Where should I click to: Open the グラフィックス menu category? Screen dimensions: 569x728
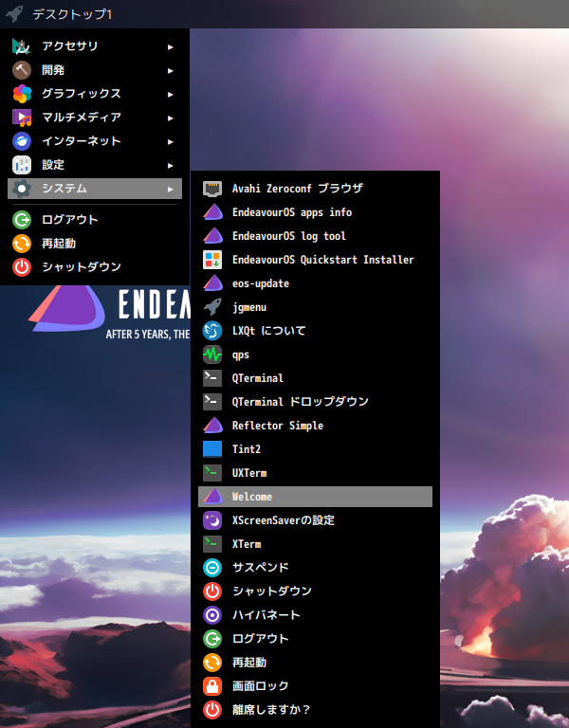95,94
